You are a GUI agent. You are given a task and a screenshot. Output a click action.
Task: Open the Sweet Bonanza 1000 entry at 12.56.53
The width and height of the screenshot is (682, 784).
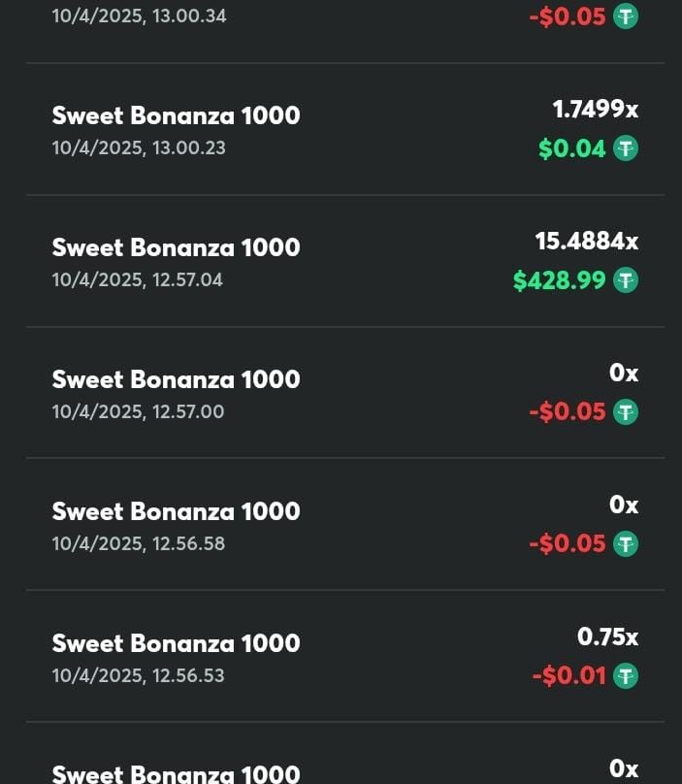(345, 657)
